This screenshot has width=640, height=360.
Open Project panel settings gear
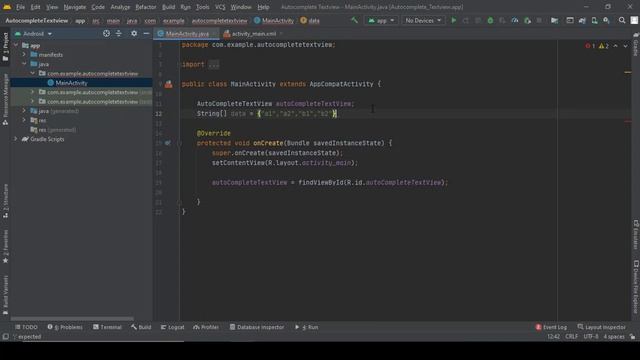click(x=134, y=33)
